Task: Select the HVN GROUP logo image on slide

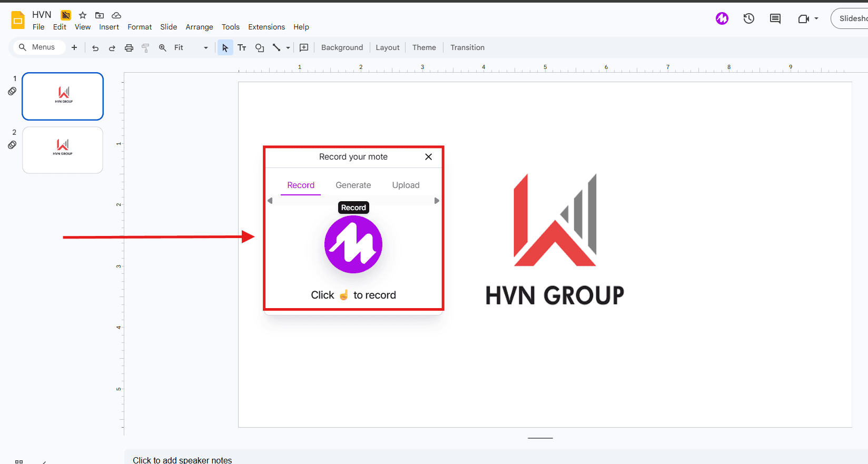Action: [555, 240]
